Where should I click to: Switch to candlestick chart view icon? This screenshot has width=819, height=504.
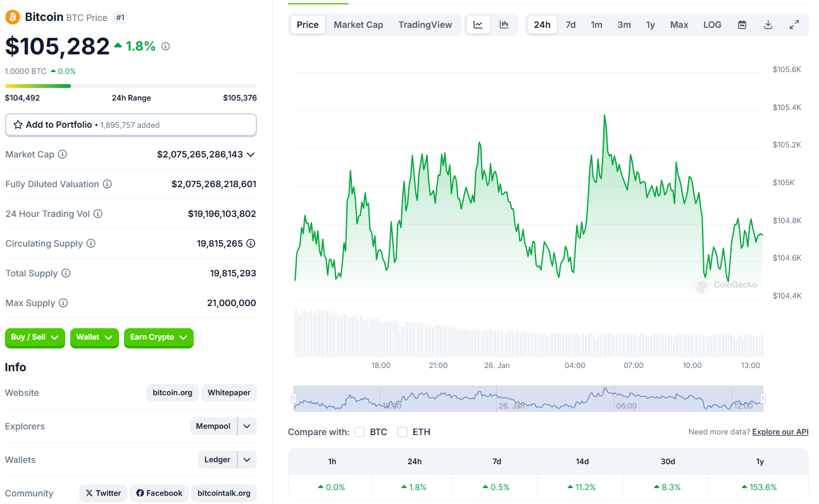[x=504, y=25]
